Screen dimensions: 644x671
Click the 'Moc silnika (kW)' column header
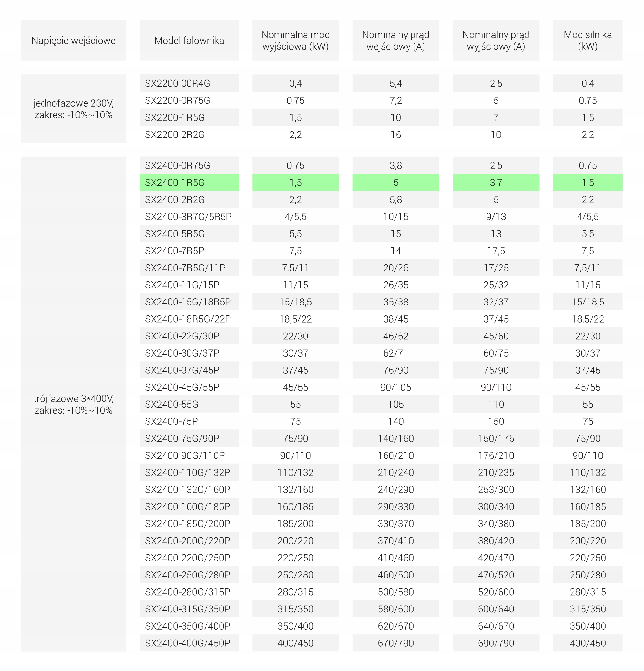pyautogui.click(x=588, y=41)
